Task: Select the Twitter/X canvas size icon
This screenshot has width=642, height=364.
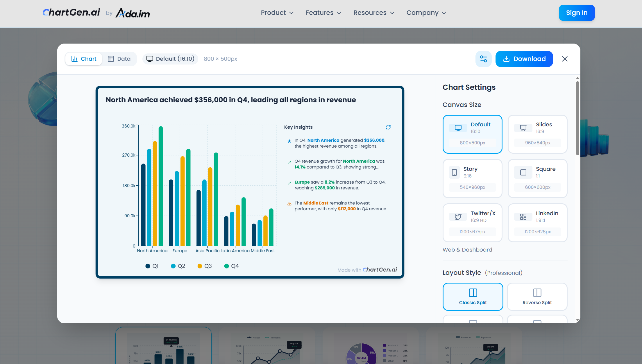Action: tap(458, 216)
